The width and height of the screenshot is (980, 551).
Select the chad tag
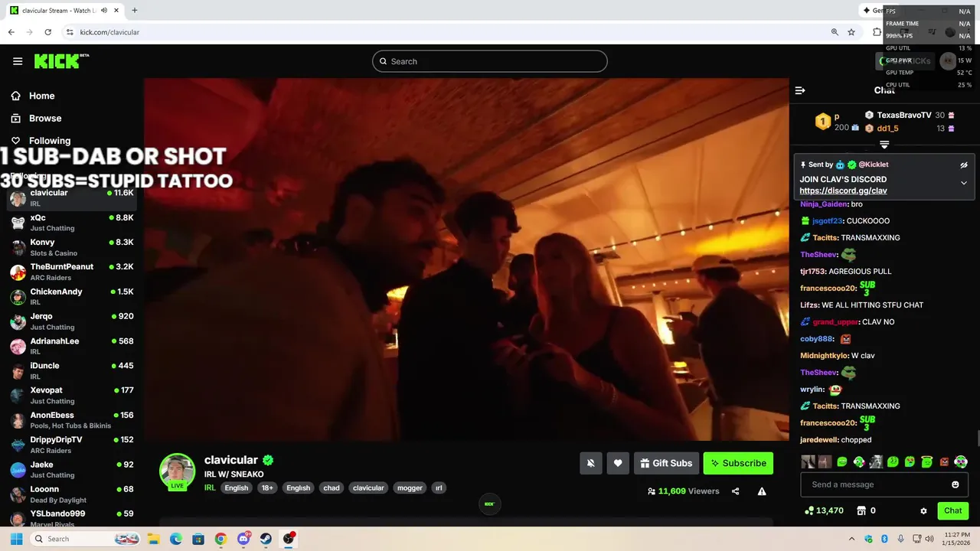tap(332, 487)
